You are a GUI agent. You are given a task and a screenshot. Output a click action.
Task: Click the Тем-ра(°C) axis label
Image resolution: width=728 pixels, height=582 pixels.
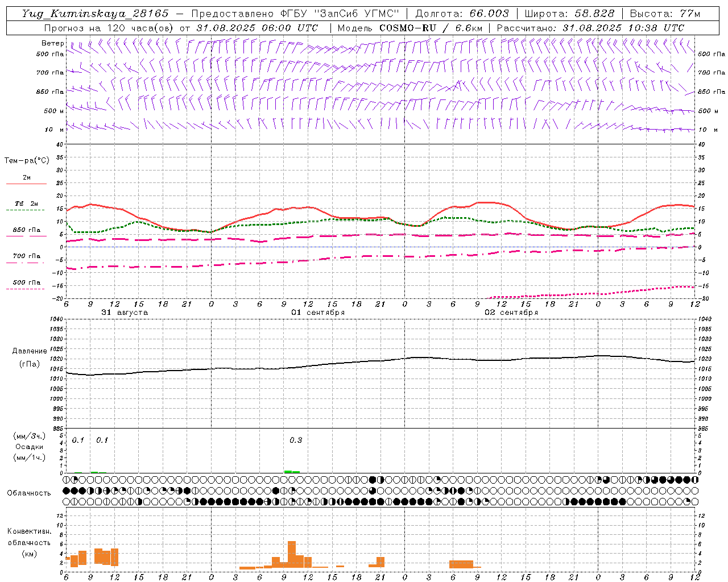click(27, 161)
